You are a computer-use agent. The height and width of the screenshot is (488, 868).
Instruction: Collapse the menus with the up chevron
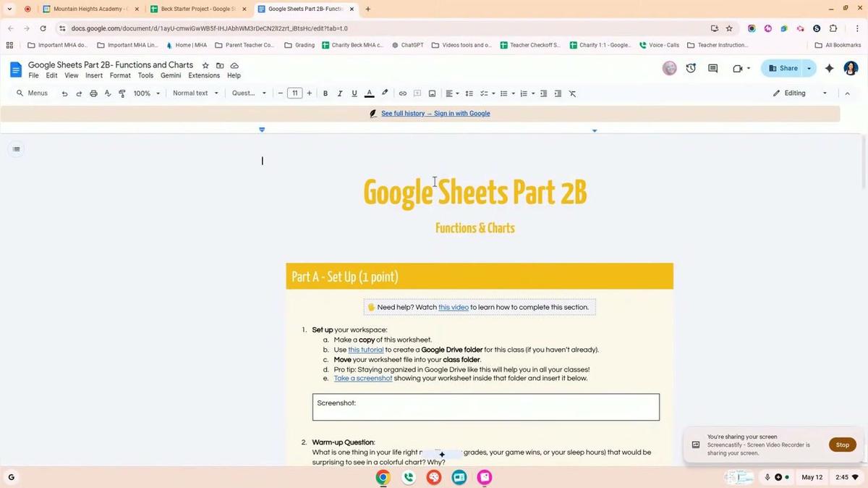847,93
